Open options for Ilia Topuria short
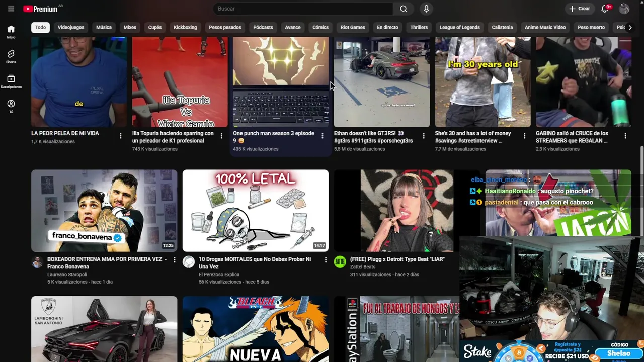Viewport: 644px width, 362px height. tap(221, 136)
